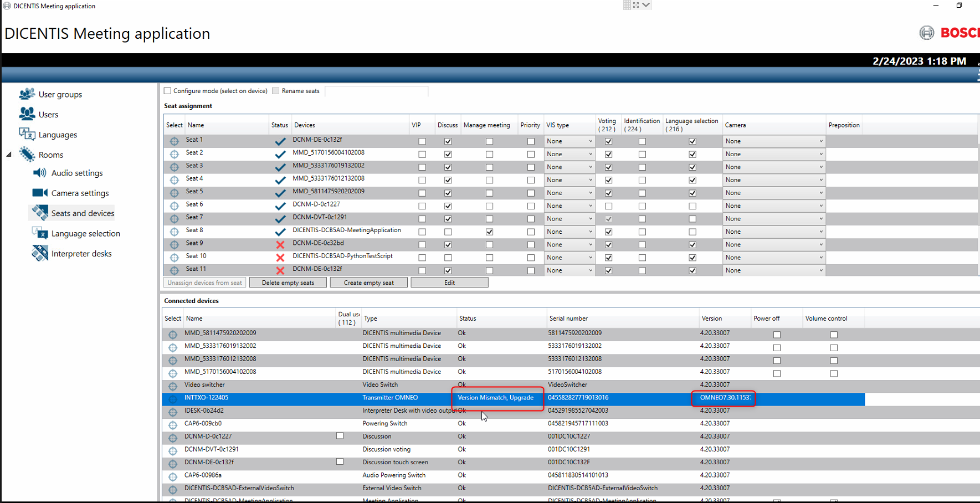Image resolution: width=980 pixels, height=503 pixels.
Task: Enable Configure mode checkbox
Action: [168, 91]
